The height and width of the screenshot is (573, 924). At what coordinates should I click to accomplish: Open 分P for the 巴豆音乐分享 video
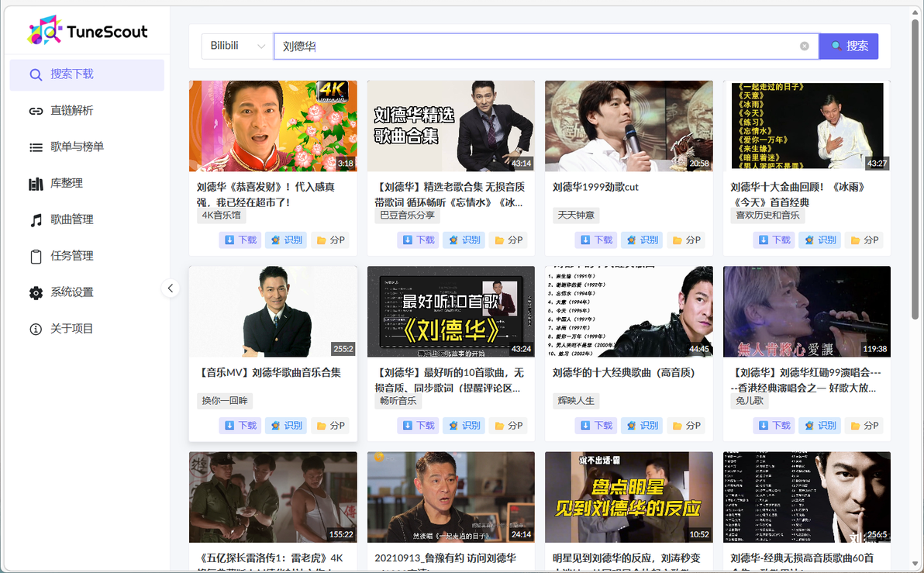coord(508,240)
